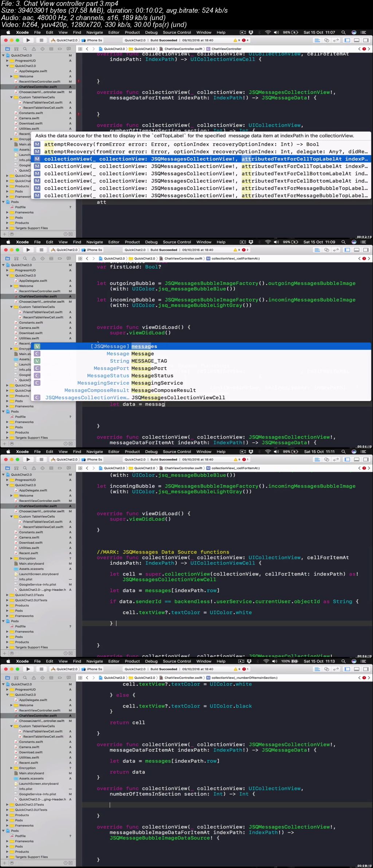Click the Wi-Fi icon in the 11:11 menu bar
The height and width of the screenshot is (868, 373).
pyautogui.click(x=268, y=451)
